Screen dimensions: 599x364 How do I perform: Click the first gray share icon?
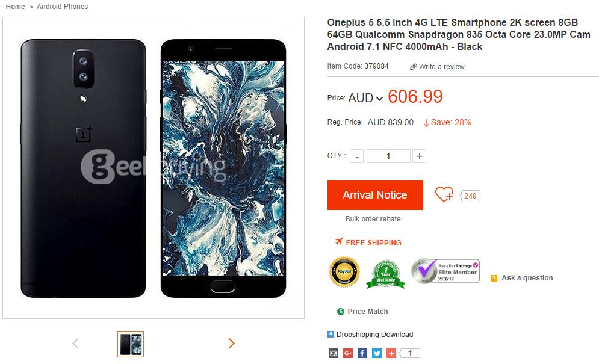(333, 353)
